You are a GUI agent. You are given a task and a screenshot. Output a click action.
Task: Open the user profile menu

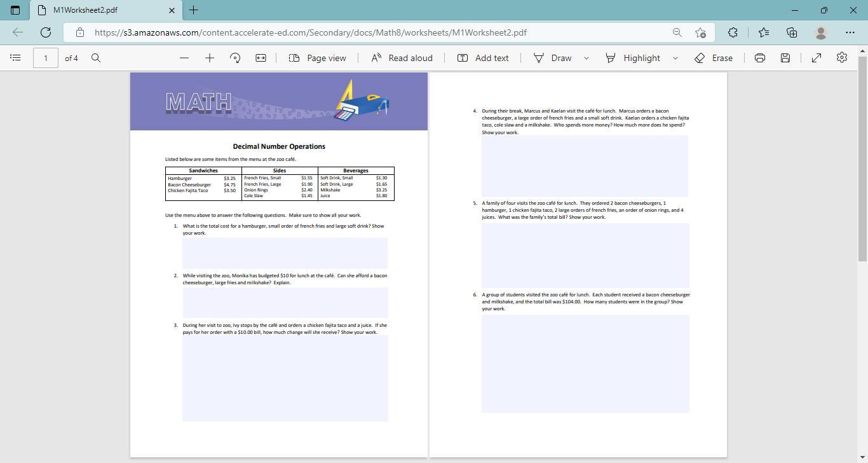point(821,32)
